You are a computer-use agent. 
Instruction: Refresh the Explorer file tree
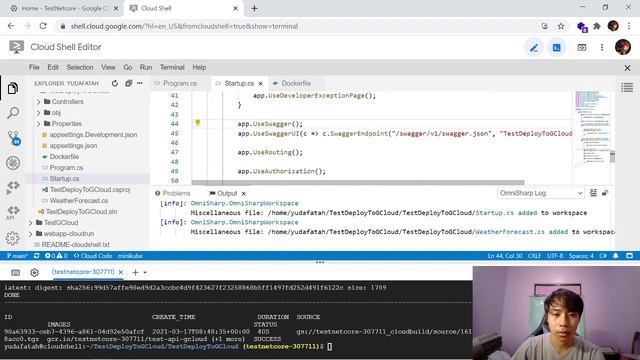coord(115,83)
